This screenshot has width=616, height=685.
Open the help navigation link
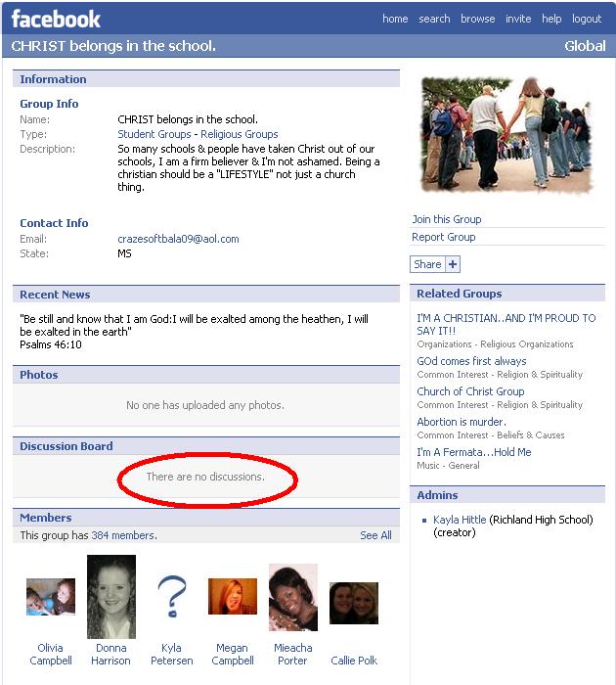pos(551,19)
